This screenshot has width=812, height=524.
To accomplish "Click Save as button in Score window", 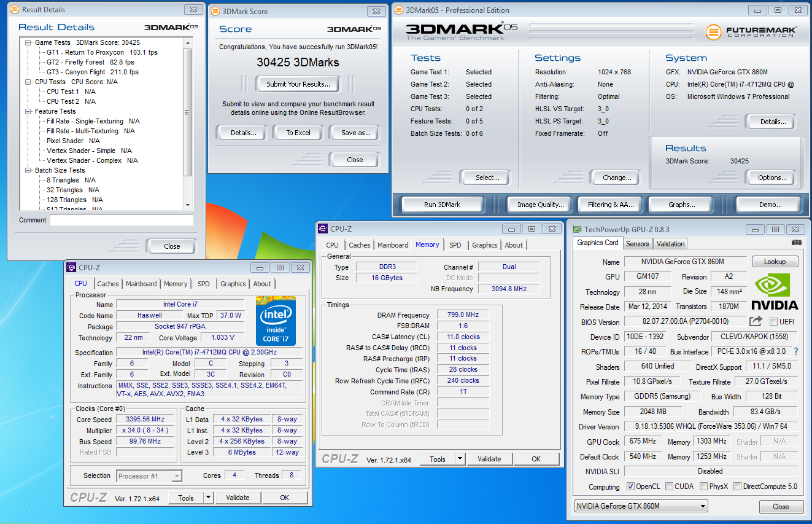I will pos(356,133).
